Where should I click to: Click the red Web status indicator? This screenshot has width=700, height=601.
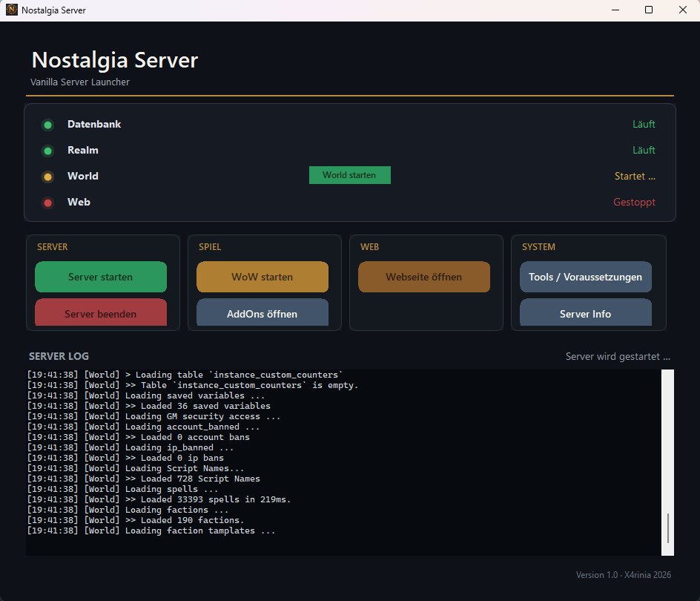click(47, 203)
